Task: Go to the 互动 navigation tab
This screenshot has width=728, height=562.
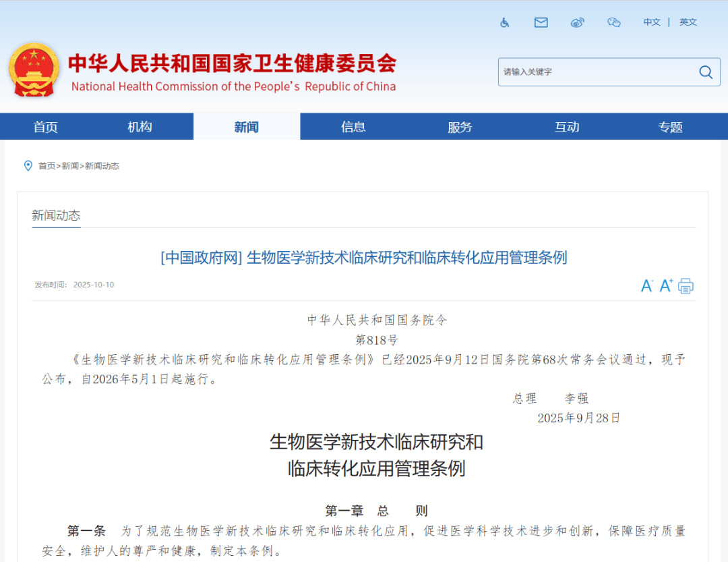Action: (567, 127)
